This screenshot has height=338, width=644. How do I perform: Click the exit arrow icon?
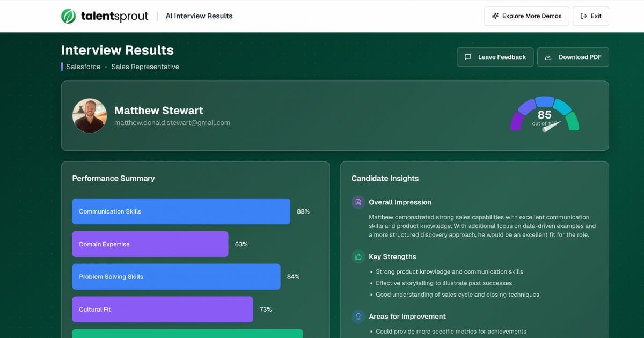click(584, 16)
